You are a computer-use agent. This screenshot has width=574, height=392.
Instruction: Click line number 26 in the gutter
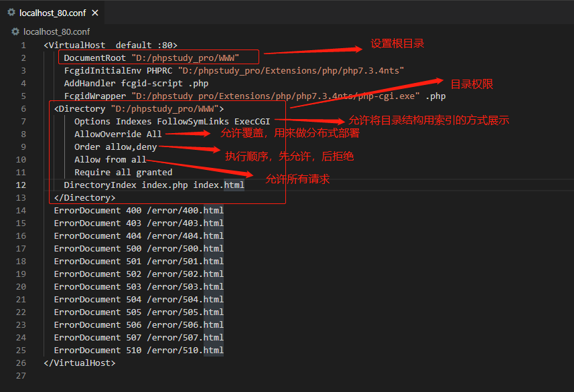coord(21,363)
